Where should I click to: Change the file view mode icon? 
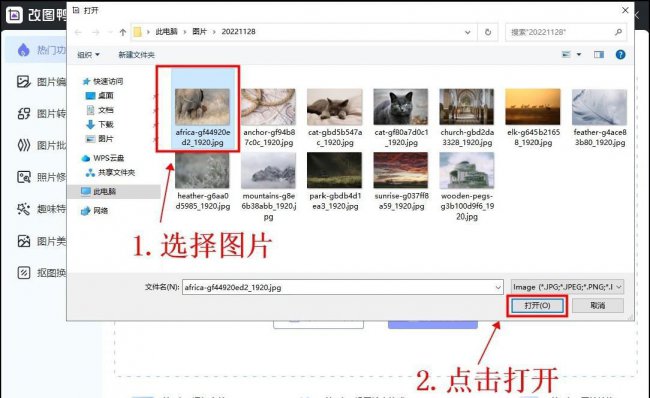tap(566, 54)
